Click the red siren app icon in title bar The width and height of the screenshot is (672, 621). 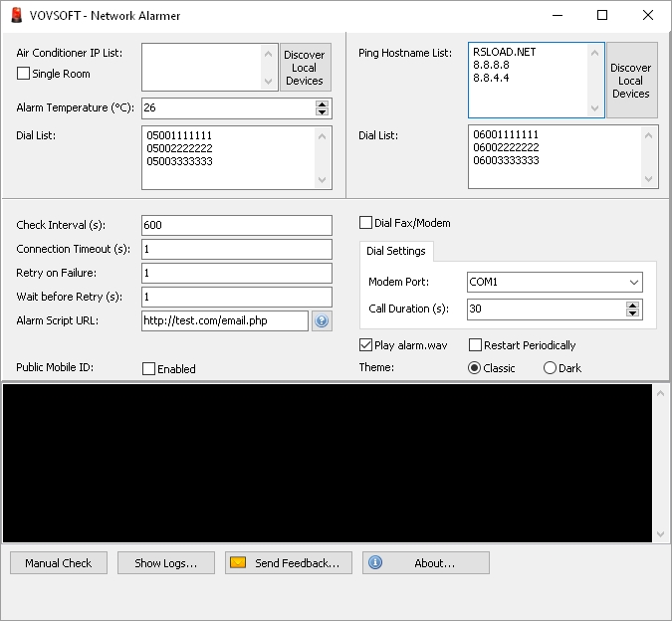[17, 15]
